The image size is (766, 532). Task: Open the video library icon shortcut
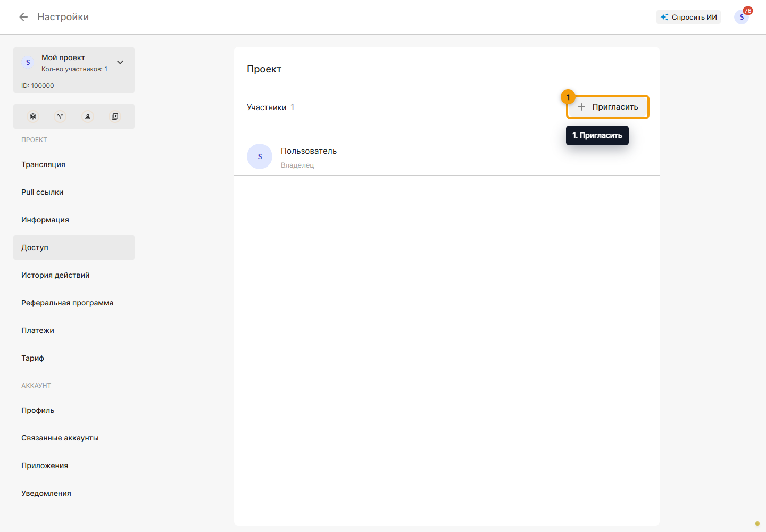[115, 117]
